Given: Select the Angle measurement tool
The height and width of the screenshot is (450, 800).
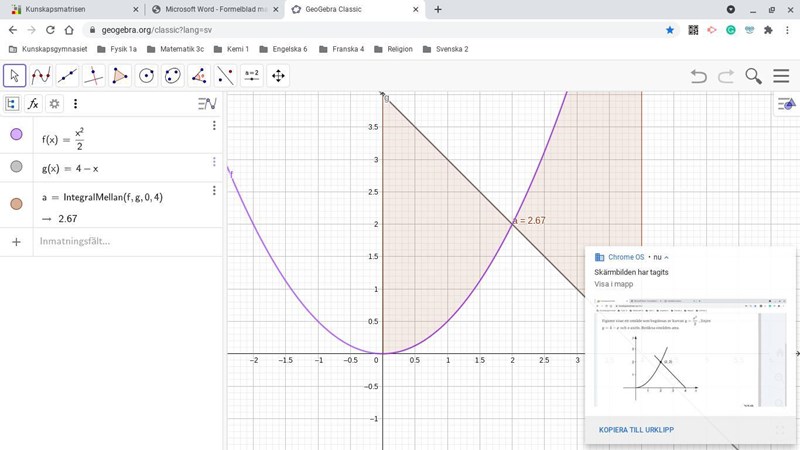Looking at the screenshot, I should (x=199, y=76).
